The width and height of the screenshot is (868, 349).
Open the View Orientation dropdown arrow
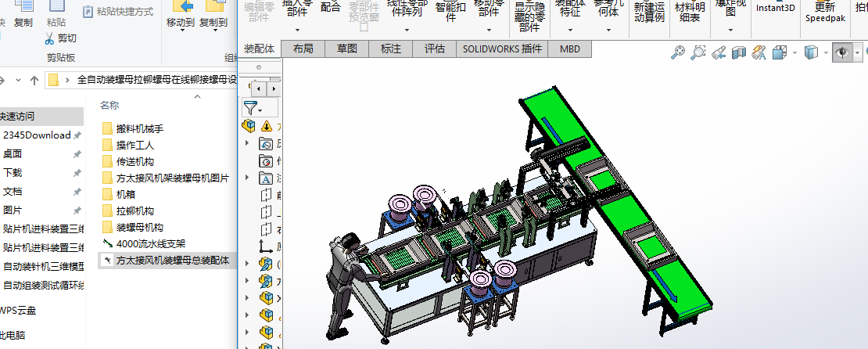pyautogui.click(x=795, y=53)
